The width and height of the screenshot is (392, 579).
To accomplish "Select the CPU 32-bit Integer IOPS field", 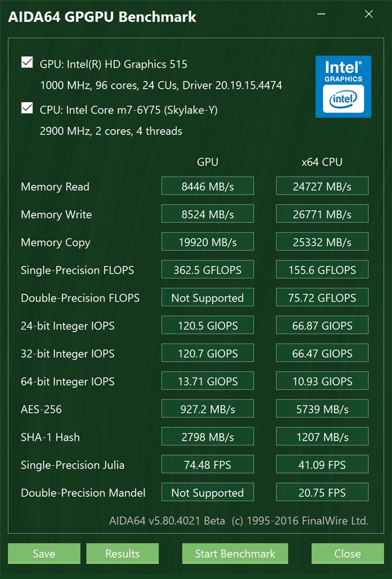I will [x=323, y=353].
